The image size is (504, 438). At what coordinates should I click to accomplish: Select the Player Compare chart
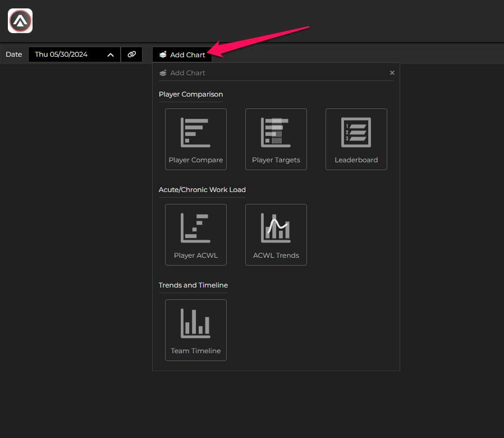196,139
